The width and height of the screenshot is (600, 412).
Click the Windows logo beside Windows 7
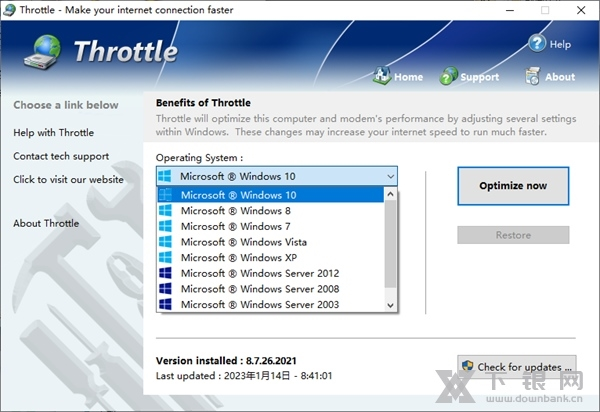(165, 226)
